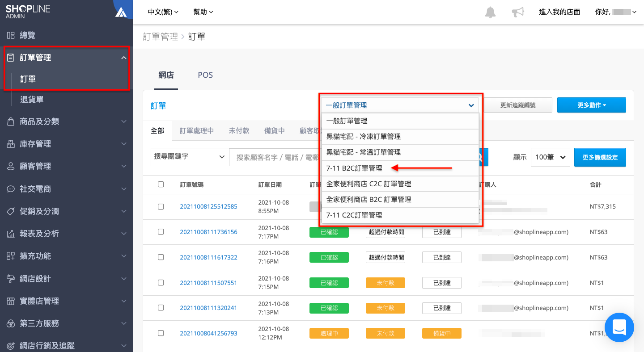Click the SHOPLINE Admin logo
The width and height of the screenshot is (644, 352).
click(x=28, y=12)
